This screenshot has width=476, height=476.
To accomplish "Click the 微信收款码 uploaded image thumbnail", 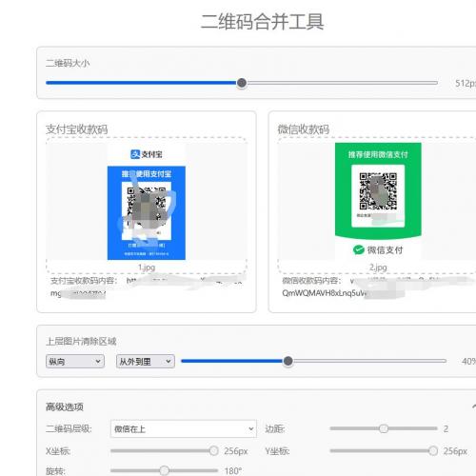I will point(378,202).
